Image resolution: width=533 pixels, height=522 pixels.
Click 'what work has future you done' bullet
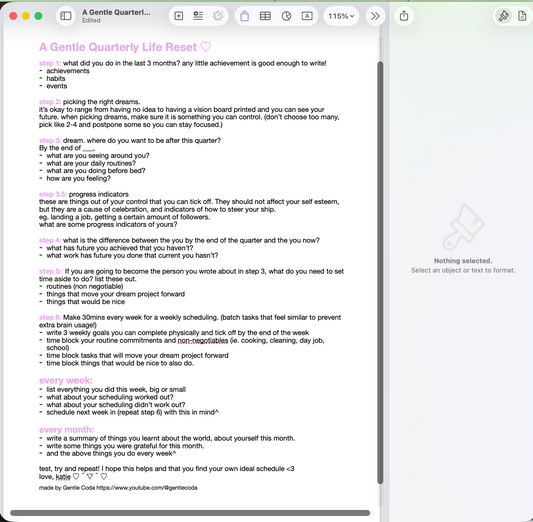click(132, 256)
